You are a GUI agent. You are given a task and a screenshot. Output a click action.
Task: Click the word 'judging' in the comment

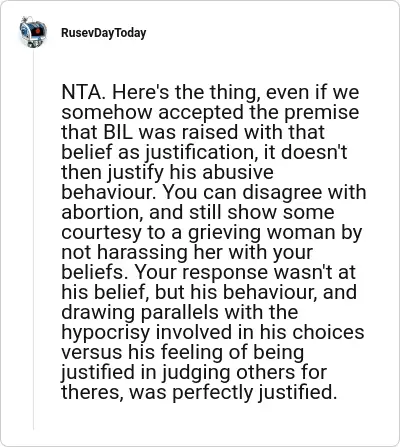[196, 373]
